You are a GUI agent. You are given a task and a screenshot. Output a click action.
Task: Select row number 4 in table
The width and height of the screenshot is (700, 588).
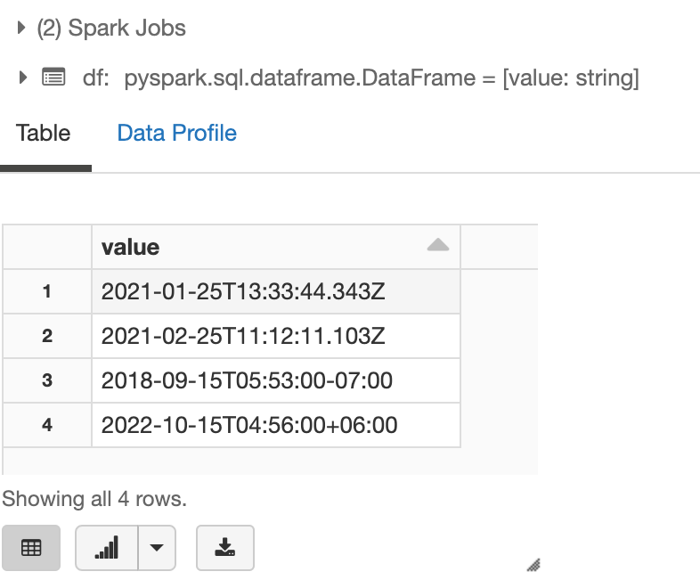coord(47,425)
